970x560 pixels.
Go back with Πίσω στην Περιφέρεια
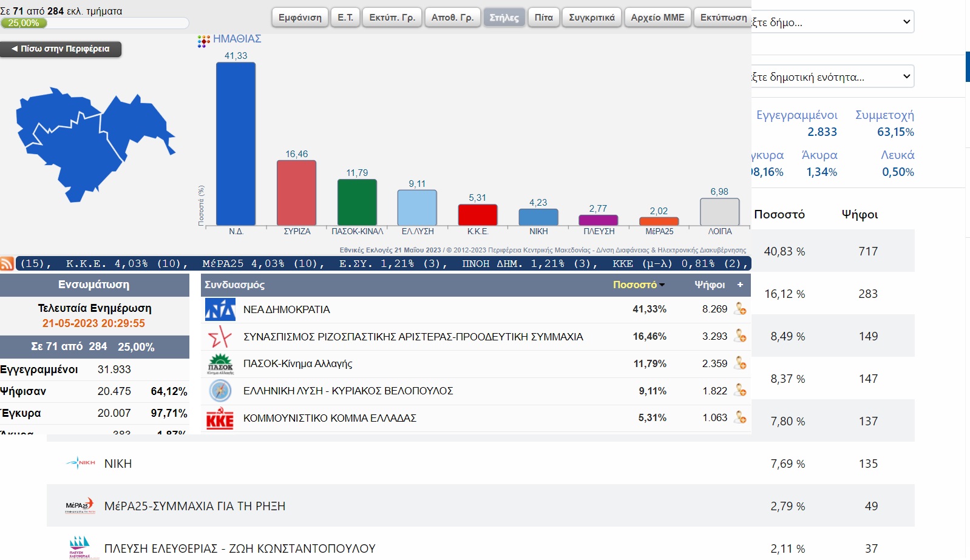(x=61, y=49)
